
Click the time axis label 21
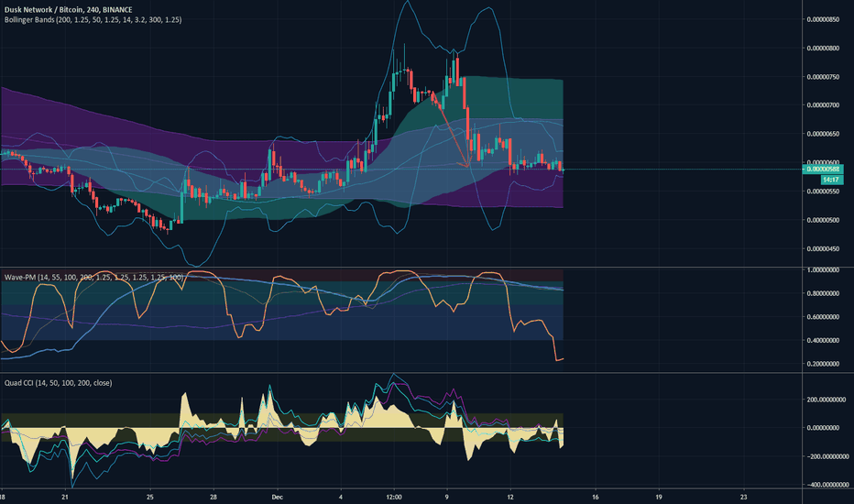(x=65, y=497)
